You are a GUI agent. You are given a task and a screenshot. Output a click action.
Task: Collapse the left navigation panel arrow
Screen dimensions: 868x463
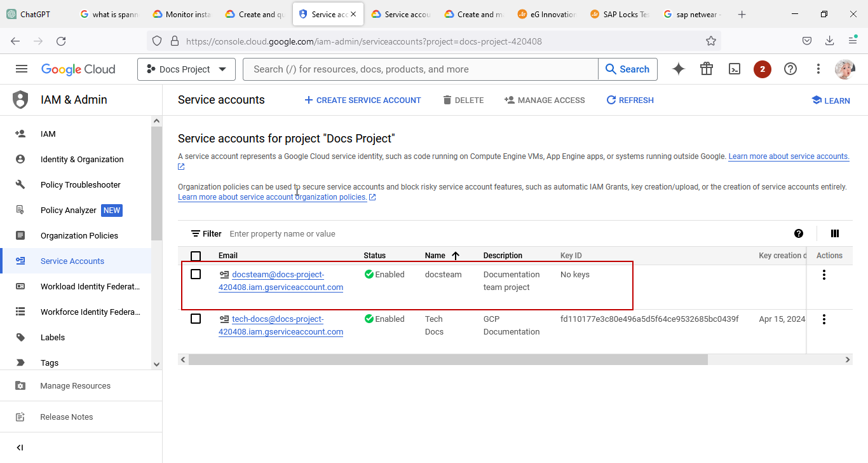coord(20,448)
